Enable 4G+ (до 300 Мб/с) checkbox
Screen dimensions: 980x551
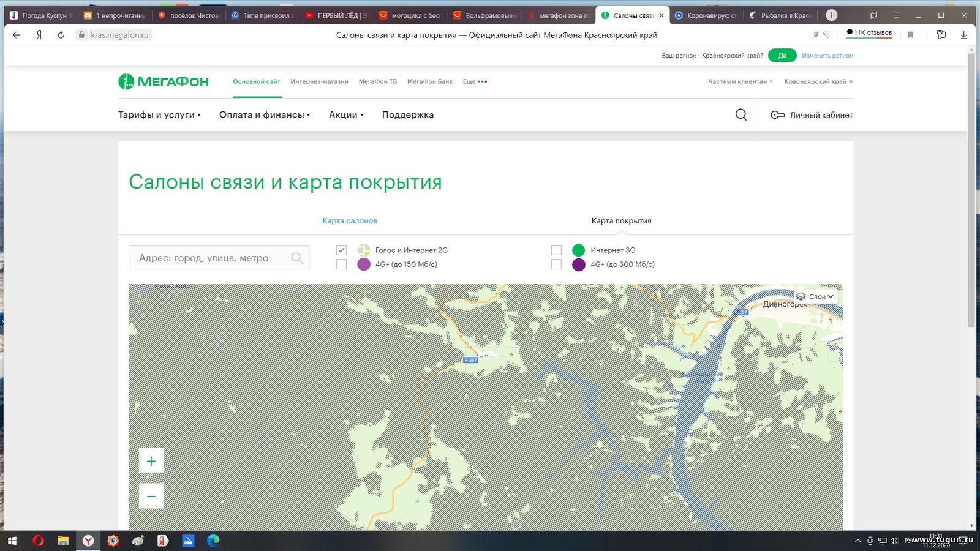[x=556, y=264]
